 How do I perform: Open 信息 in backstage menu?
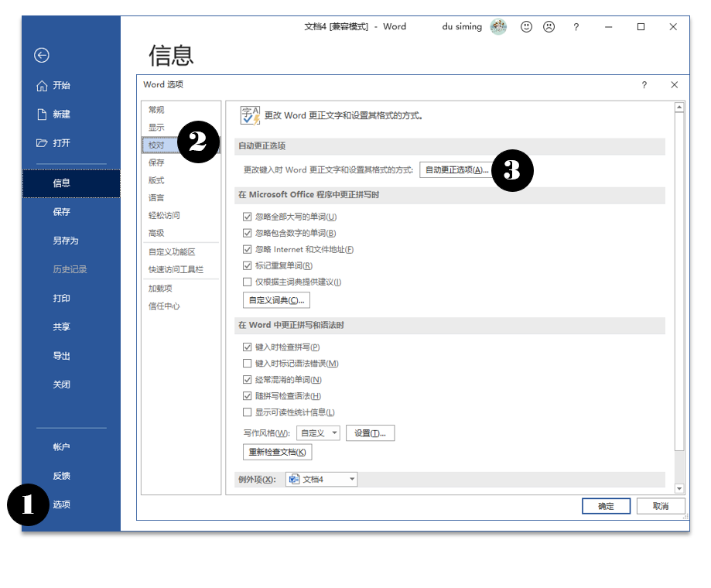71,183
